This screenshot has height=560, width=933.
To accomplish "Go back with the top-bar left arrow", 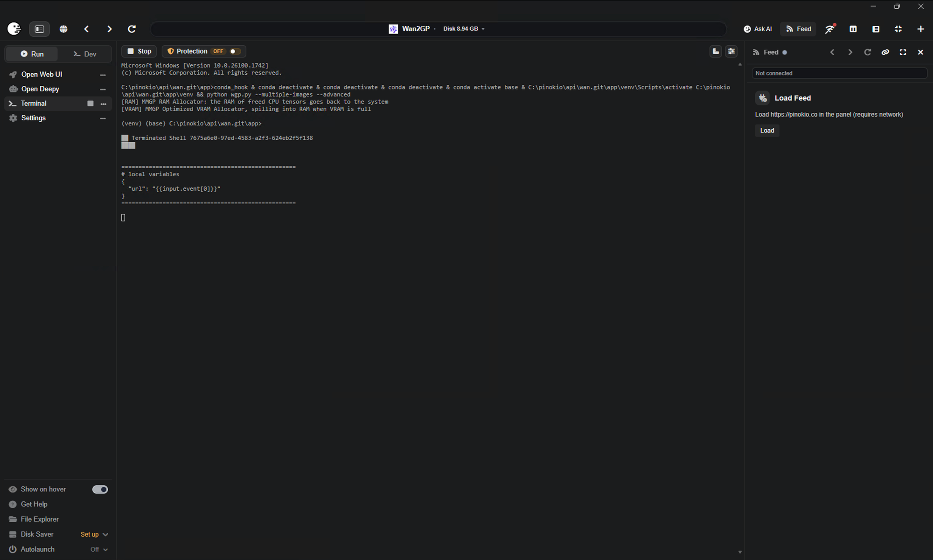I will point(86,29).
